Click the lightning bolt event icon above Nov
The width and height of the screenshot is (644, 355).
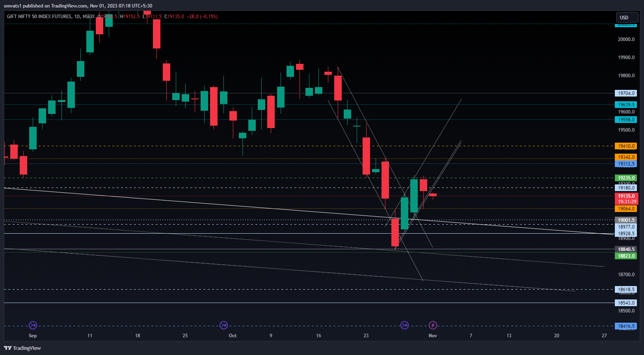433,325
